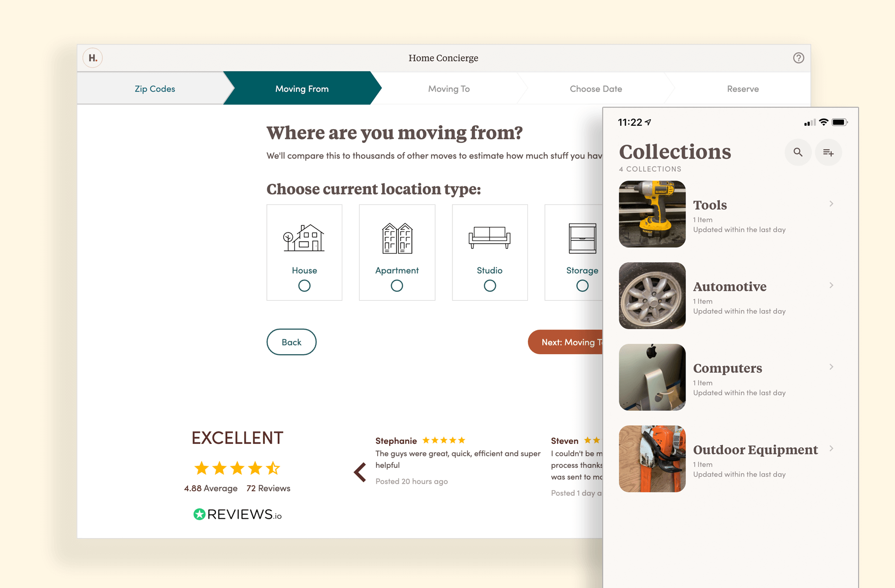Click the Stephanie review star rating
The width and height of the screenshot is (895, 588).
click(x=444, y=440)
